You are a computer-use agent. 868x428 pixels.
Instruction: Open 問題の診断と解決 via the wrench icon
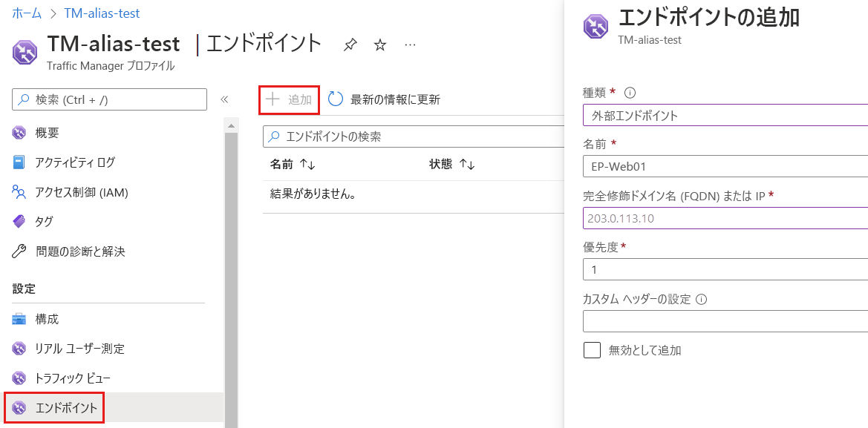click(18, 250)
